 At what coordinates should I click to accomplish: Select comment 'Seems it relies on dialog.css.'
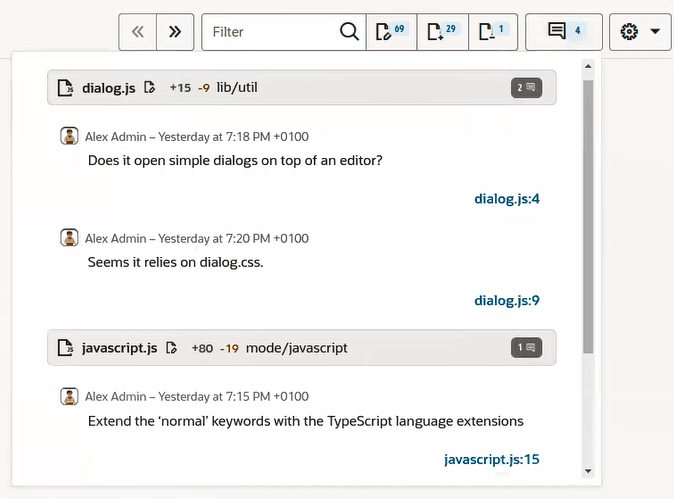tap(175, 262)
